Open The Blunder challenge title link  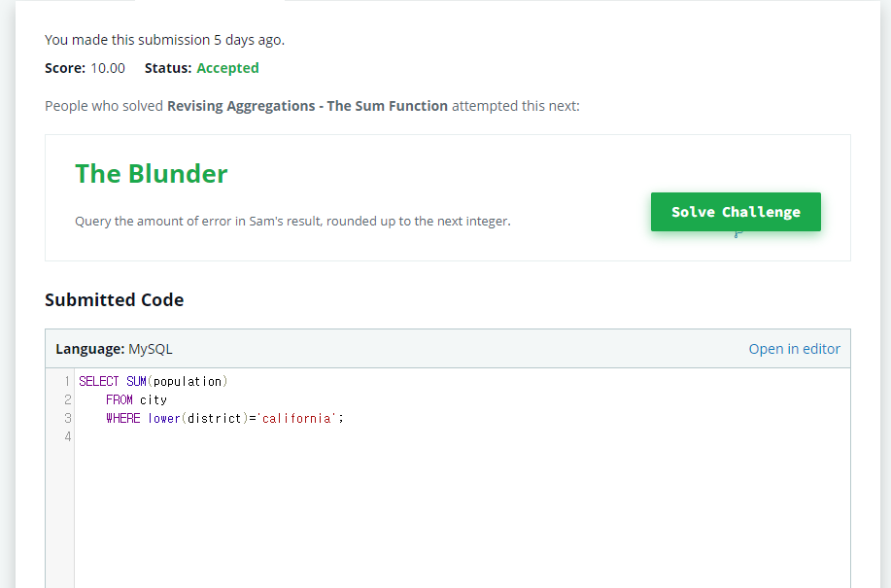pos(152,174)
